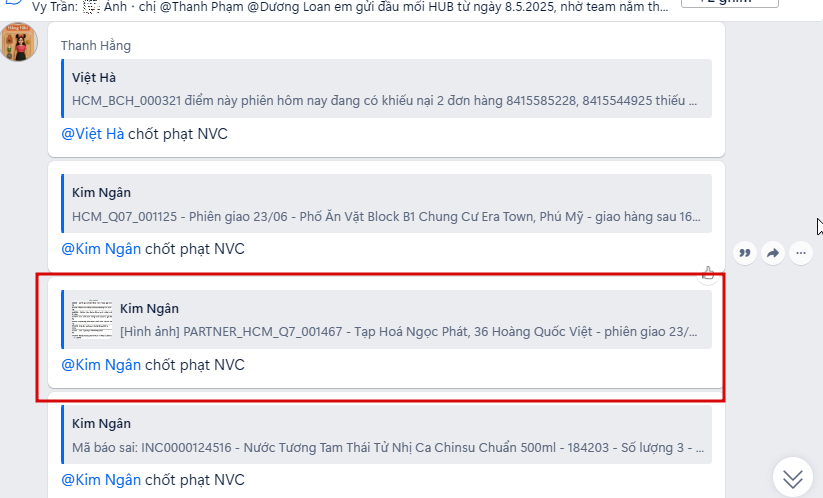Click the quote reply icon
This screenshot has width=823, height=498.
[x=745, y=253]
